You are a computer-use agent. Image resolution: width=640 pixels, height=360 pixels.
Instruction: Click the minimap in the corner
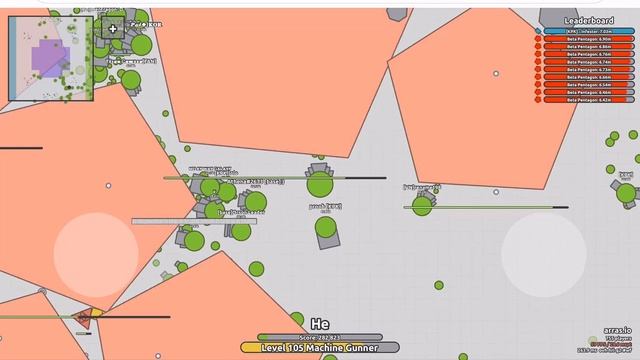tap(51, 58)
